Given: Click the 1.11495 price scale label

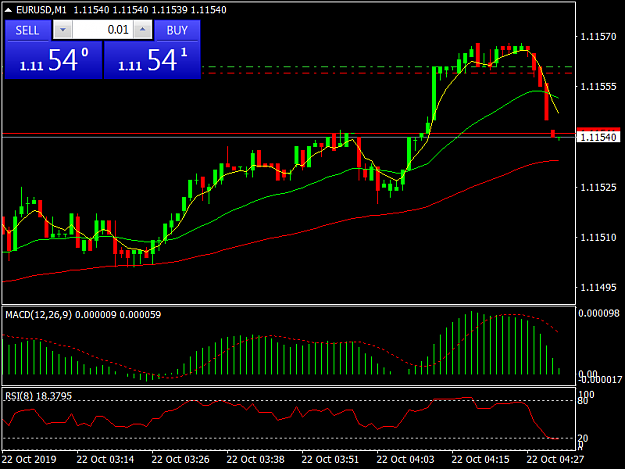Looking at the screenshot, I should (598, 287).
